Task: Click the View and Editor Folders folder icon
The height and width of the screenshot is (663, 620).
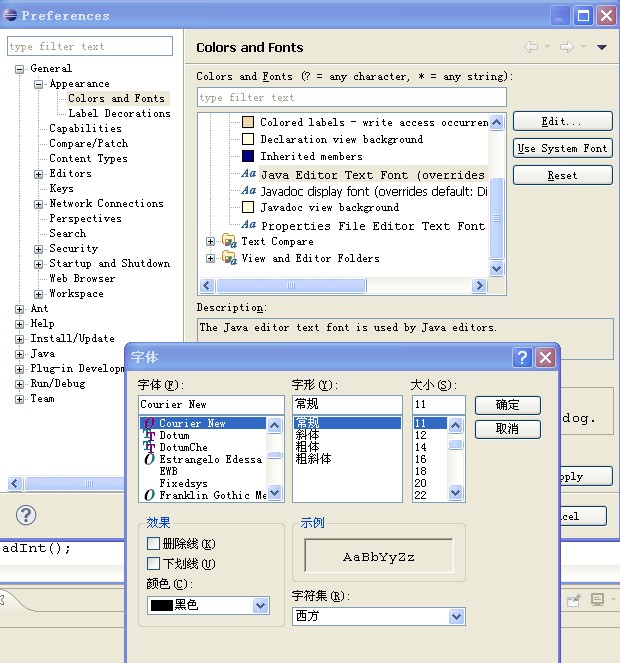Action: [229, 258]
